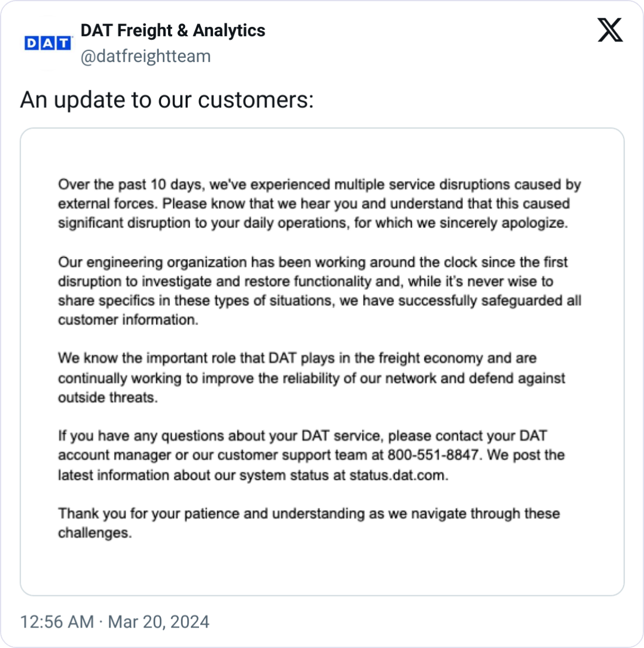This screenshot has width=644, height=648.
Task: Click the "We know the important role" line
Action: pos(161,359)
